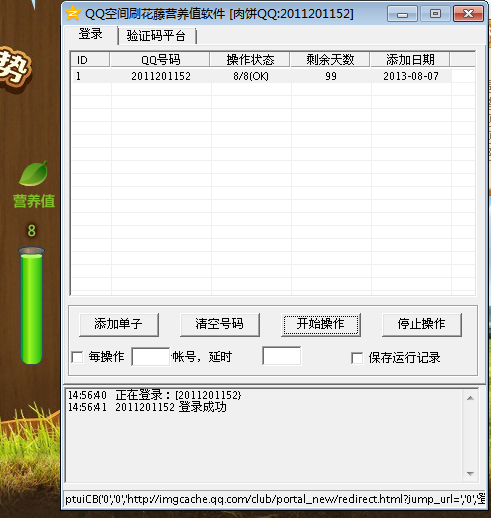
Task: Click the 99 remaining days cell
Action: coord(331,76)
